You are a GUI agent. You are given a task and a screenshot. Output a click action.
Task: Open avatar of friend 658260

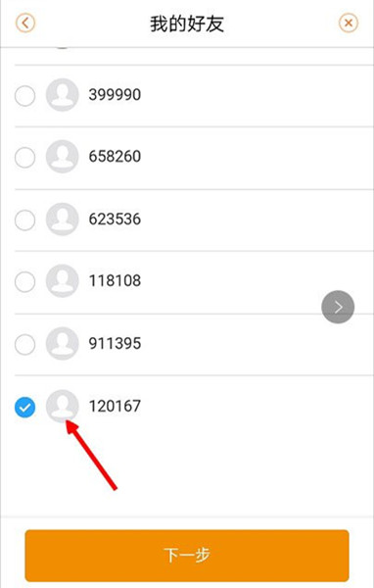click(x=63, y=157)
